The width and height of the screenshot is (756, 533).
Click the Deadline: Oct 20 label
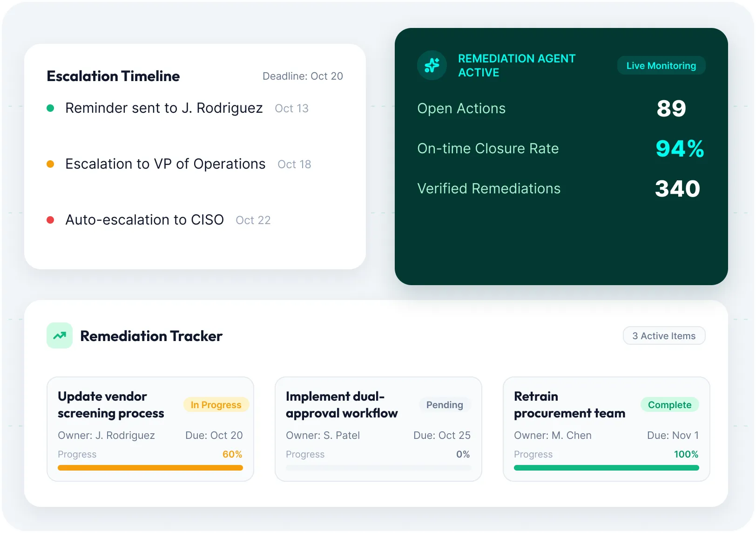[303, 76]
